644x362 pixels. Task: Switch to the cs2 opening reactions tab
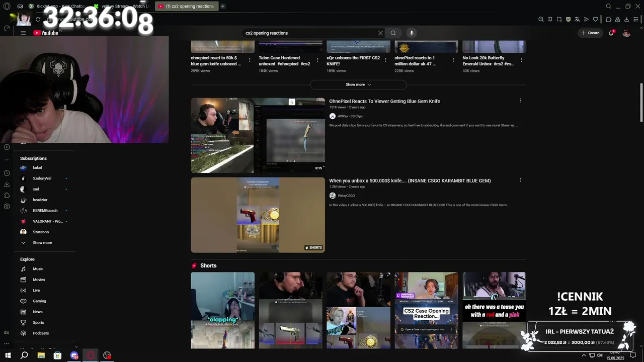186,6
